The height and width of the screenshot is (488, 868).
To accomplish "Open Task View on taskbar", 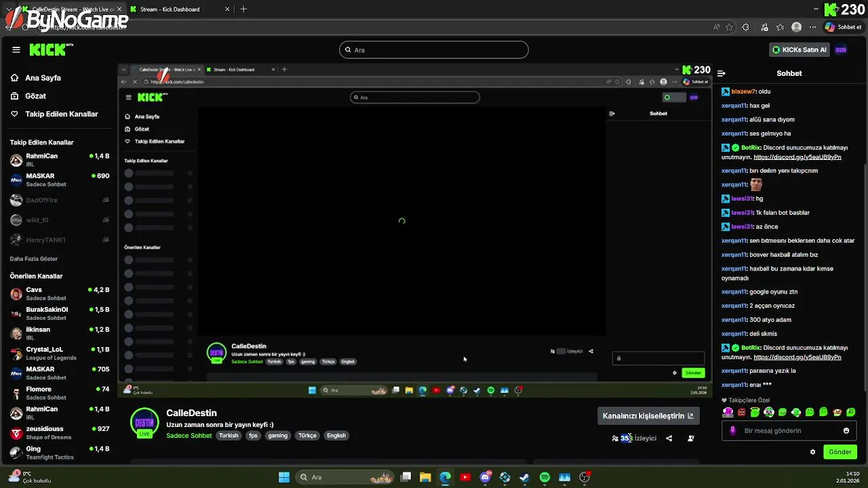I will click(x=406, y=477).
